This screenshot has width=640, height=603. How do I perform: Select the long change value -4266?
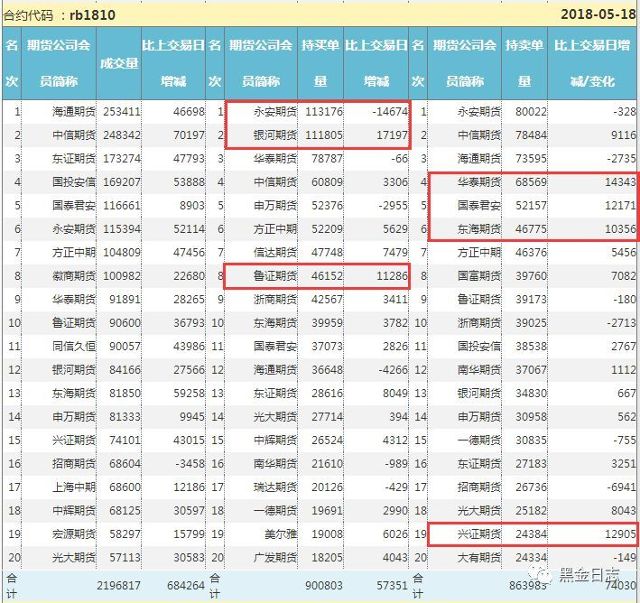click(393, 370)
